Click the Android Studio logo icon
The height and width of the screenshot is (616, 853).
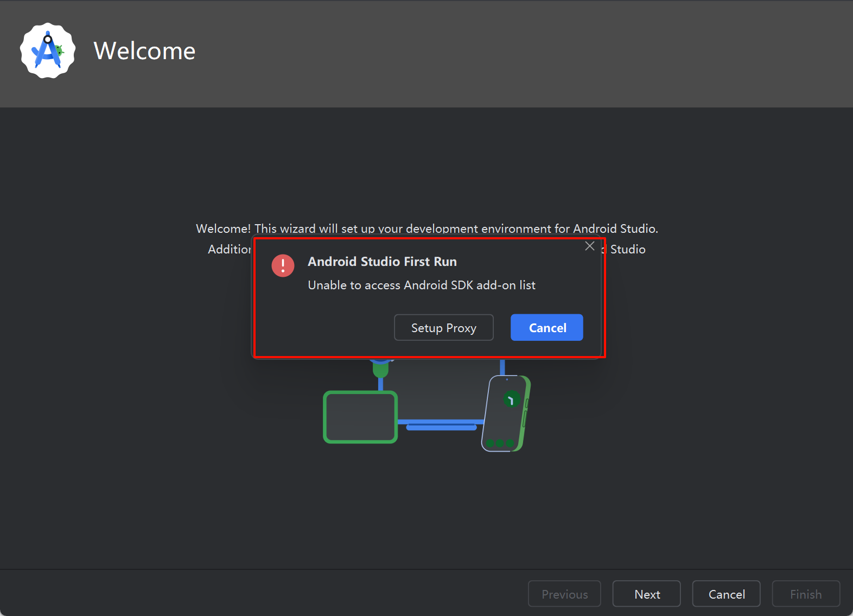coord(48,50)
